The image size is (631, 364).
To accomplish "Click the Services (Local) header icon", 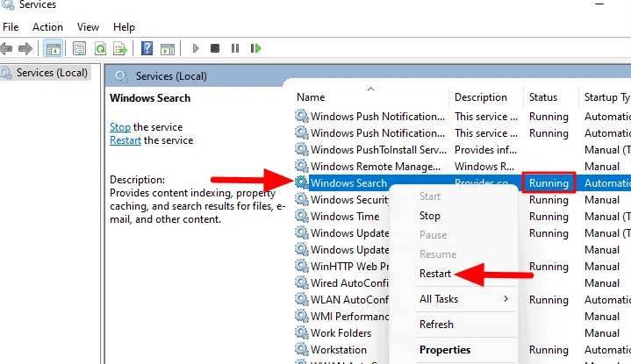I will [121, 76].
